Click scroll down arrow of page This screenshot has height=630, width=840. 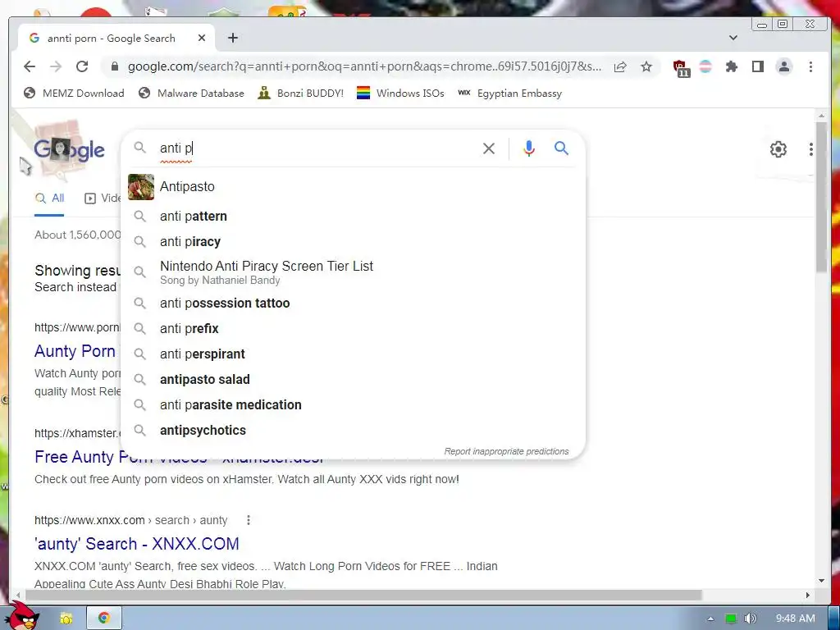[821, 581]
